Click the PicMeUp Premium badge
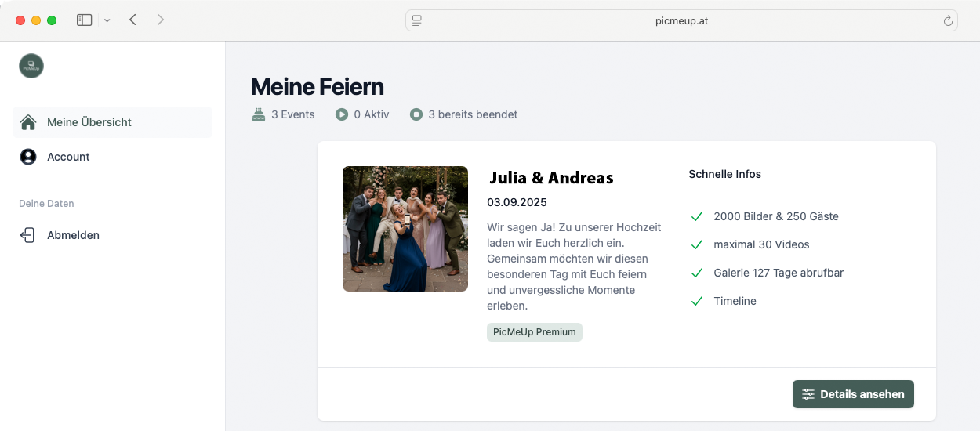Image resolution: width=980 pixels, height=431 pixels. point(535,332)
